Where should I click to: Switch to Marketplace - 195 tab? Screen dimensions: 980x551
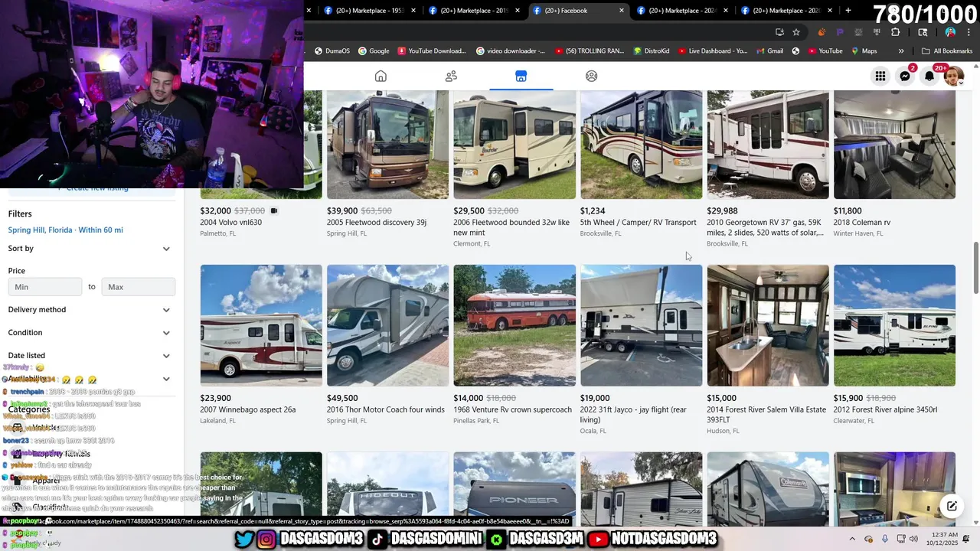click(x=371, y=11)
